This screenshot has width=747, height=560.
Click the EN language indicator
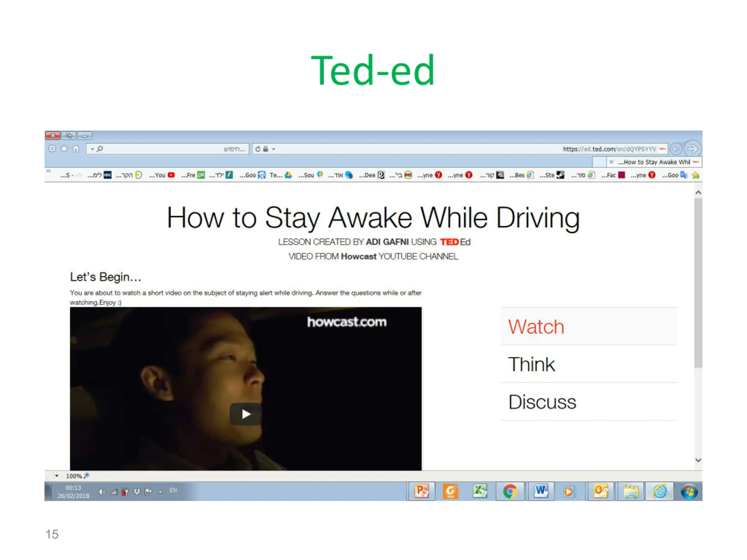(x=173, y=490)
